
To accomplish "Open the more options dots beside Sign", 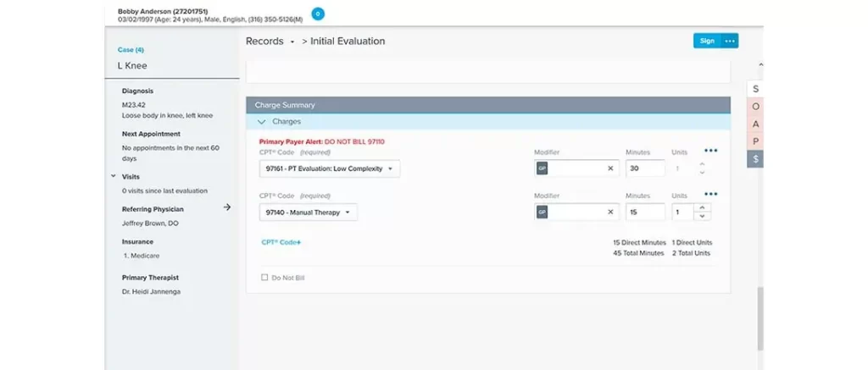I will click(730, 41).
